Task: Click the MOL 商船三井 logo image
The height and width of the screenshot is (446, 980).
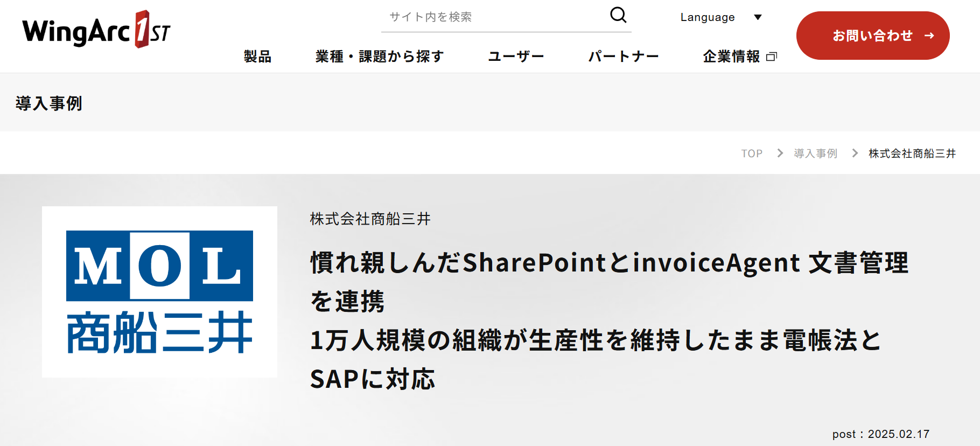Action: pyautogui.click(x=159, y=291)
